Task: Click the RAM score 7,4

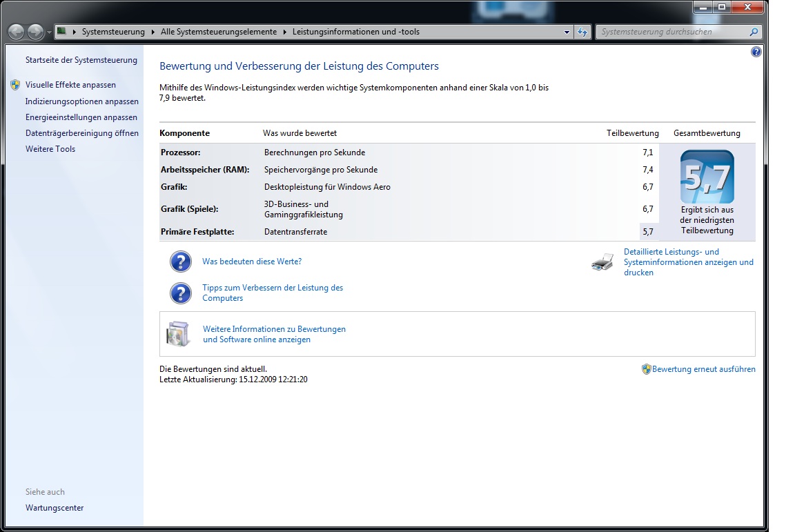Action: [647, 169]
